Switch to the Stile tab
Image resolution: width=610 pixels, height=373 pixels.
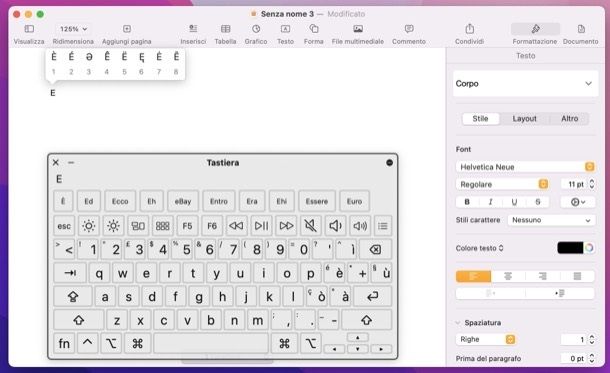click(480, 119)
